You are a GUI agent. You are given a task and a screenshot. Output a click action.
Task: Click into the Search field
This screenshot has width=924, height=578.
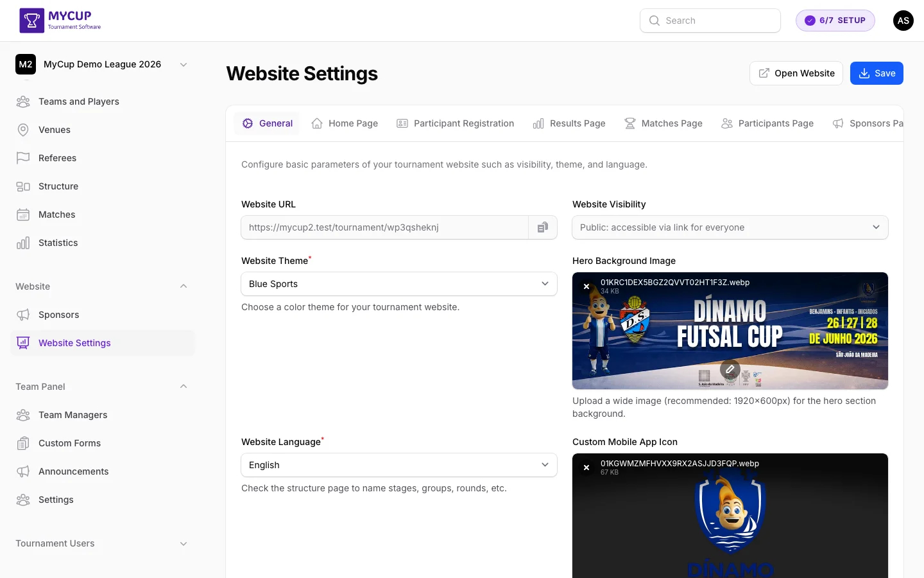coord(710,21)
